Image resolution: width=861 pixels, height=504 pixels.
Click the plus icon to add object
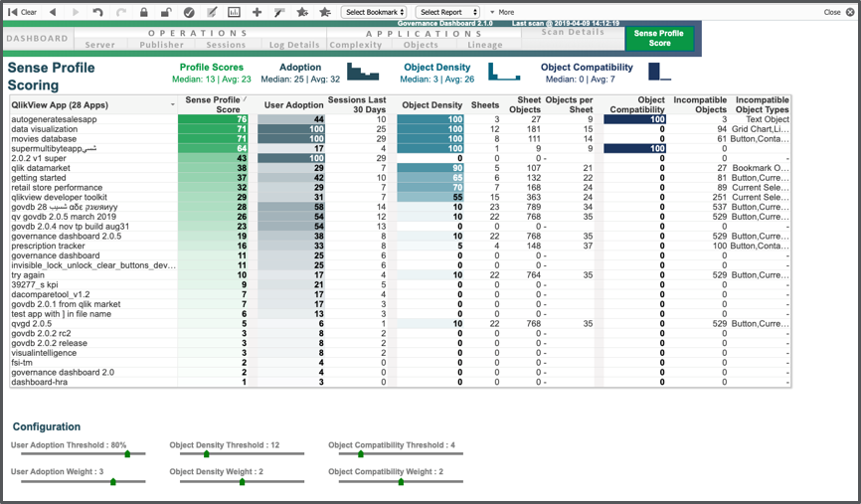[x=257, y=12]
